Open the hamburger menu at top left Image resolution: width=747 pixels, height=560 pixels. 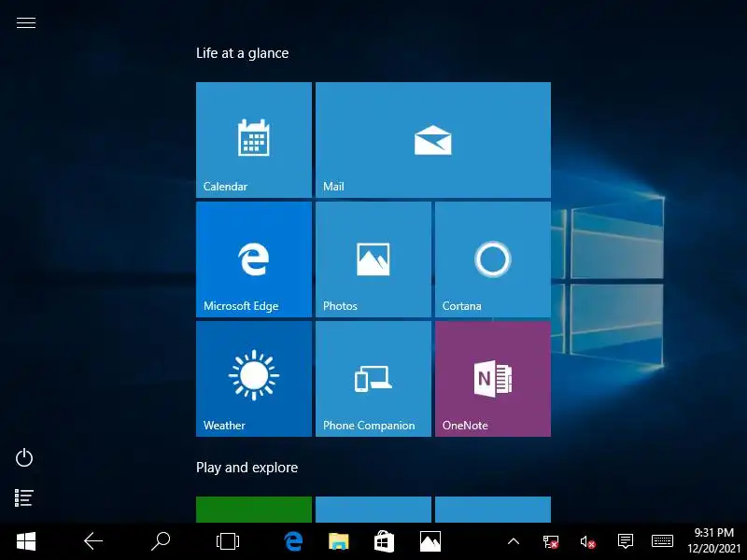[26, 22]
